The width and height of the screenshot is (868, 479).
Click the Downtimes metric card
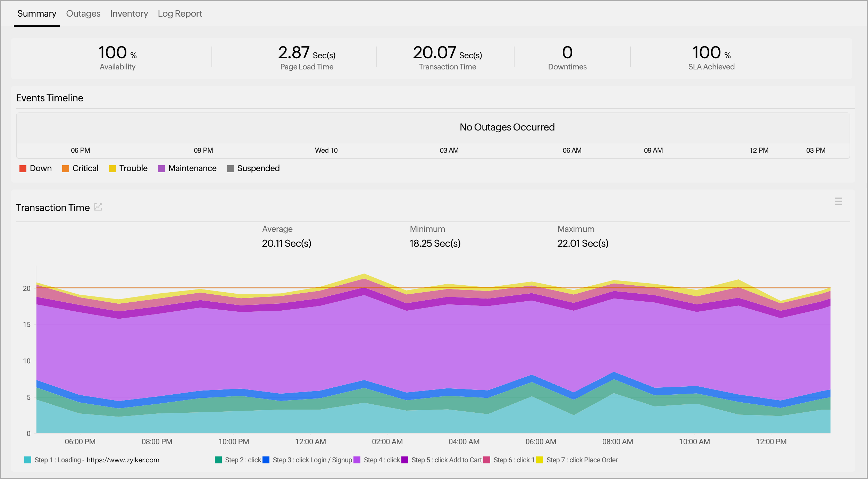(x=567, y=57)
